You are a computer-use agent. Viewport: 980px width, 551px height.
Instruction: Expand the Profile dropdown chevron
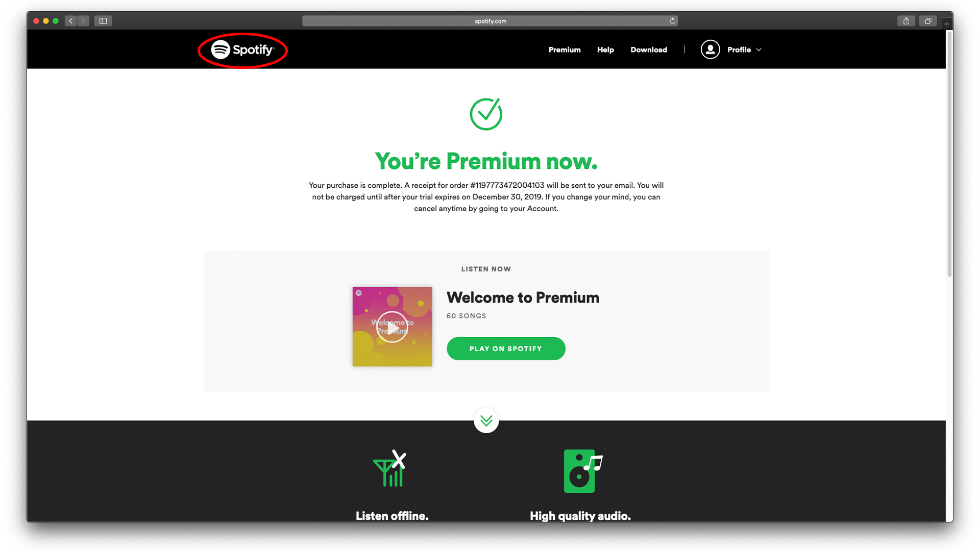tap(759, 50)
